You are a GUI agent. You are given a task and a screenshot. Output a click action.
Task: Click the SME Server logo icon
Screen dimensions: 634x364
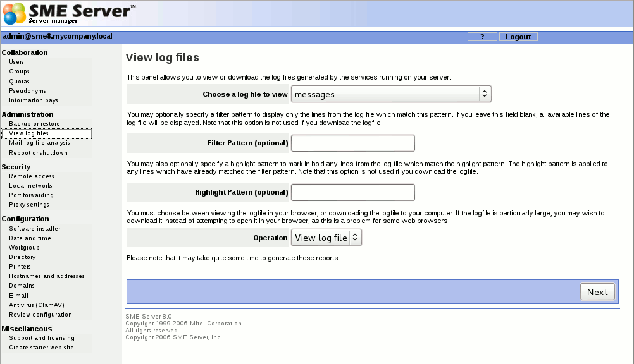point(14,13)
